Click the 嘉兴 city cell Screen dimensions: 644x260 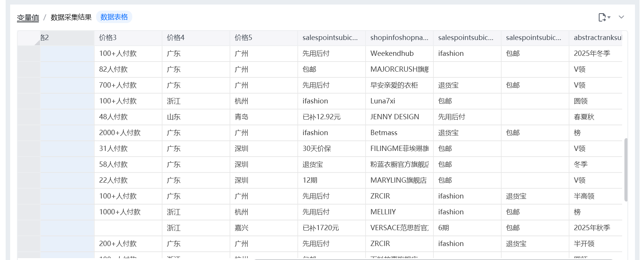(264, 228)
